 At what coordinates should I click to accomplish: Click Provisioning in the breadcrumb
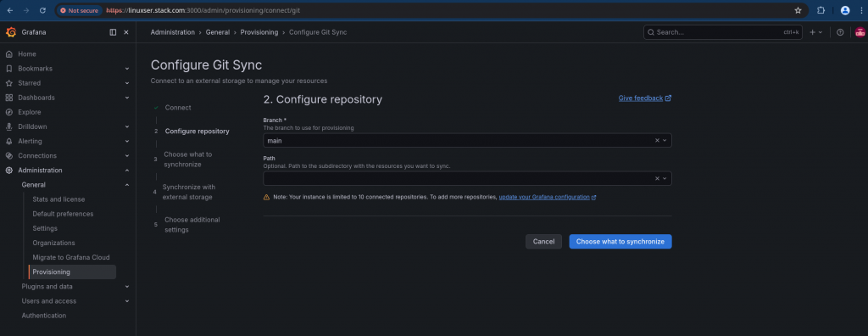[x=259, y=32]
